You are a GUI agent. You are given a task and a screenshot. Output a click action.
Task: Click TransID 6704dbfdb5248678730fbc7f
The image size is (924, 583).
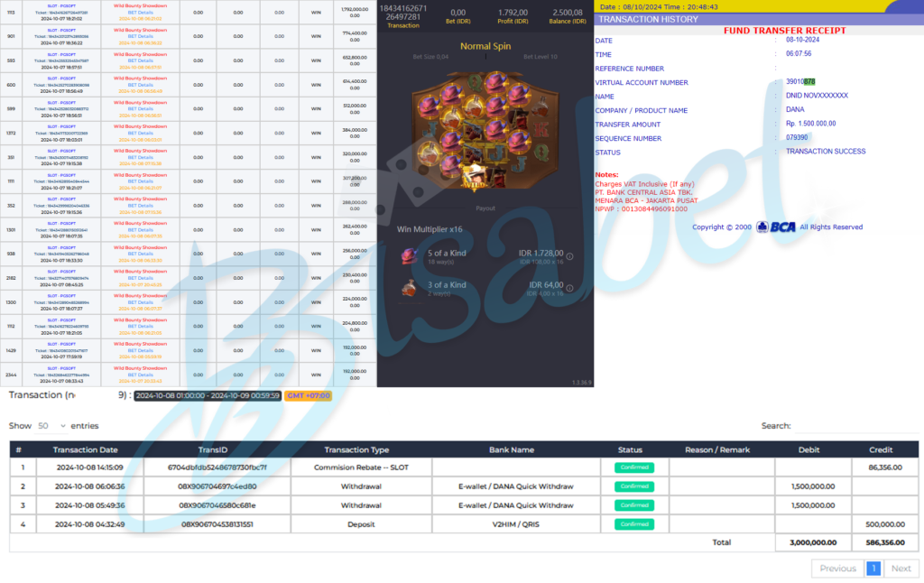[217, 467]
